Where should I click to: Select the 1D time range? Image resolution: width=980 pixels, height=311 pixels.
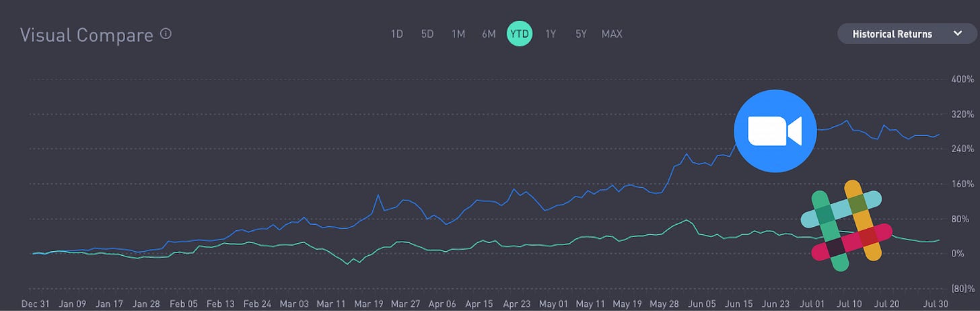coord(397,34)
